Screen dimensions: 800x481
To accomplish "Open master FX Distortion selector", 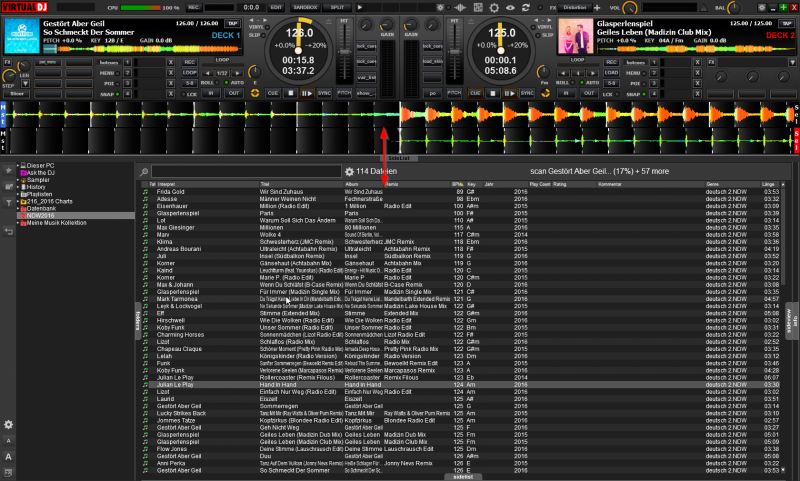I will tap(574, 8).
